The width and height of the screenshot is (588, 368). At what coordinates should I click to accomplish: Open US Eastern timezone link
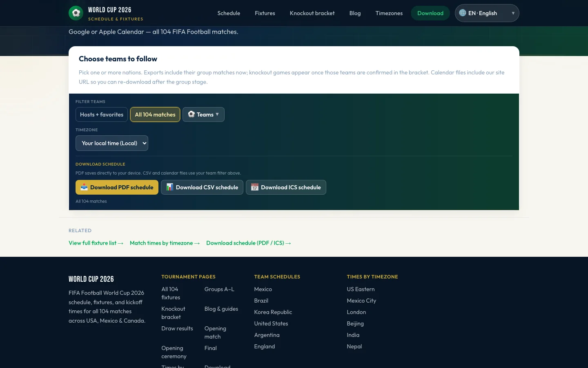pyautogui.click(x=361, y=289)
